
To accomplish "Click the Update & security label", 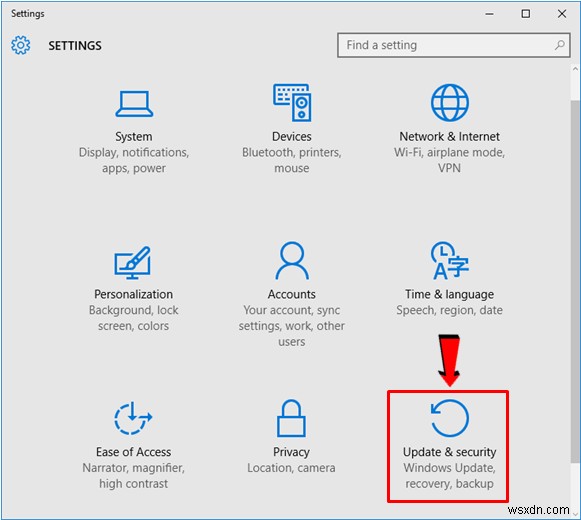I will pos(449,452).
